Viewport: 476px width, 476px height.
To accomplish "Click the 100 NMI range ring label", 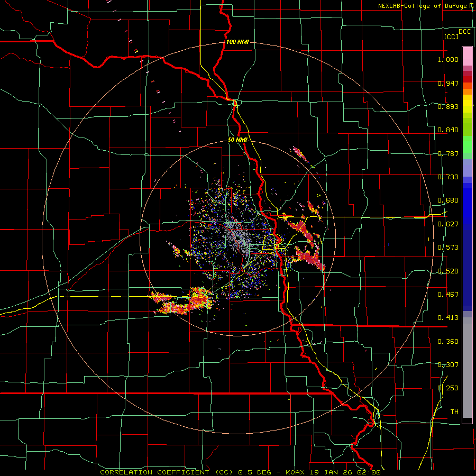I will coord(237,42).
